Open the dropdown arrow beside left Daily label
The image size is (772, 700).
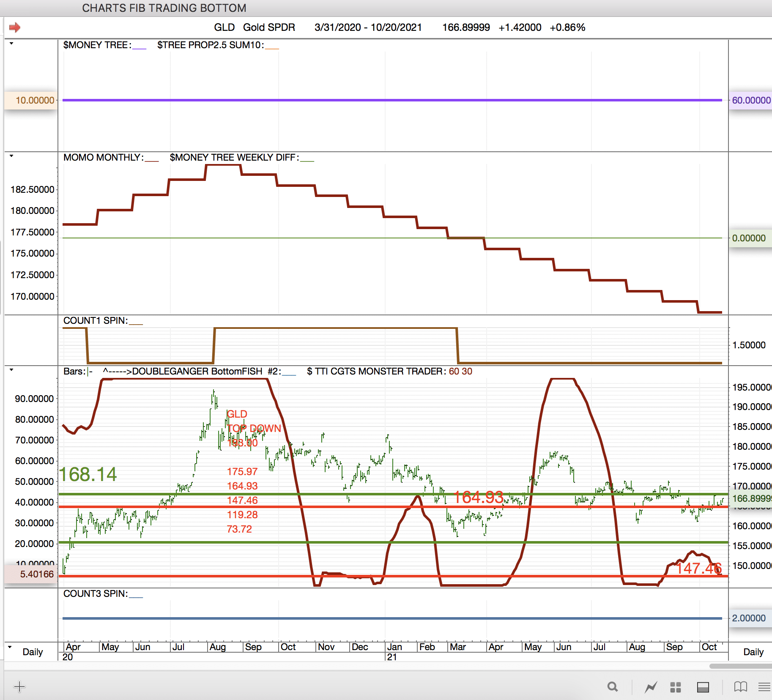point(10,647)
